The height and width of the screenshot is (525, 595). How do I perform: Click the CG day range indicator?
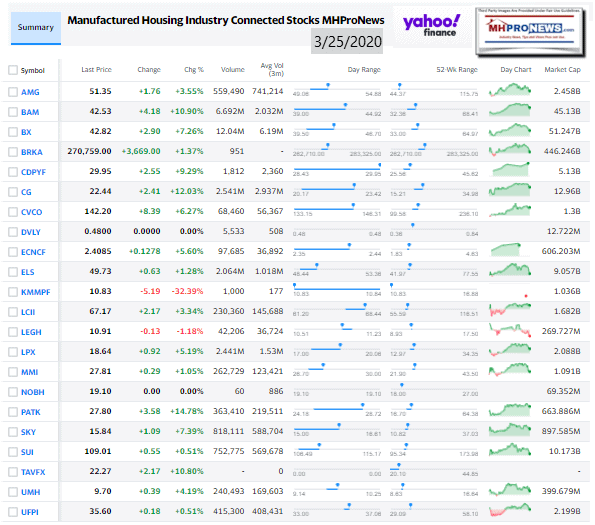pyautogui.click(x=337, y=189)
